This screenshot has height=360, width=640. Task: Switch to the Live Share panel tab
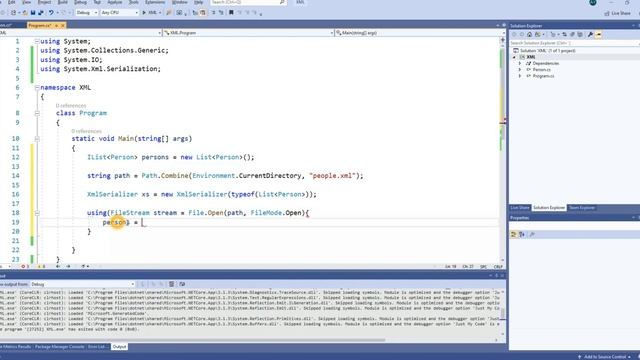tap(520, 208)
